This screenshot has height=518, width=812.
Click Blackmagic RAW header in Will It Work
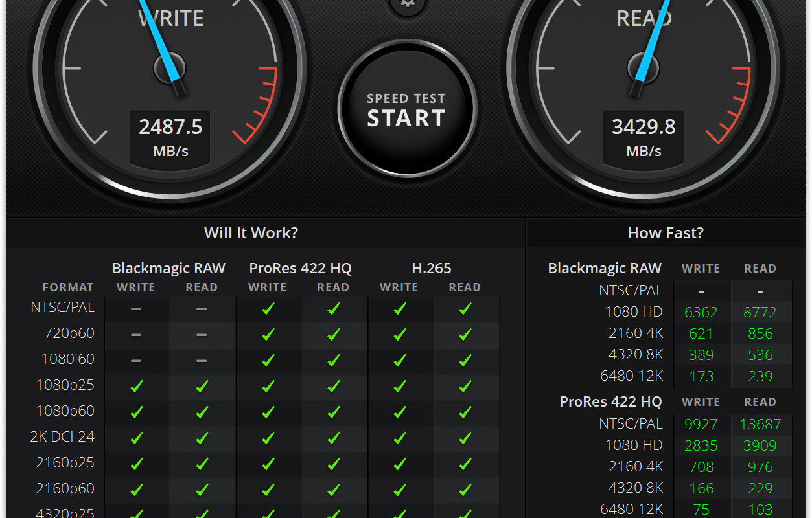168,268
